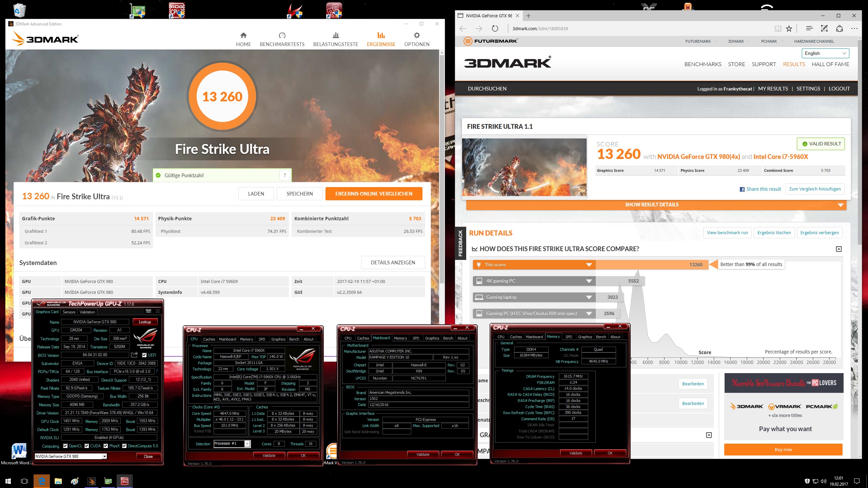
Task: Click the Edge address bar URL
Action: click(540, 28)
